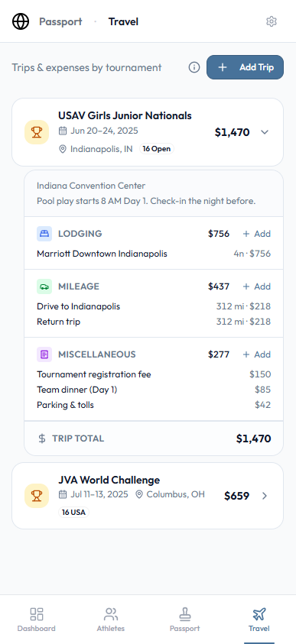Viewport: 296px width, 644px height.
Task: Click the globe logo icon
Action: point(21,21)
